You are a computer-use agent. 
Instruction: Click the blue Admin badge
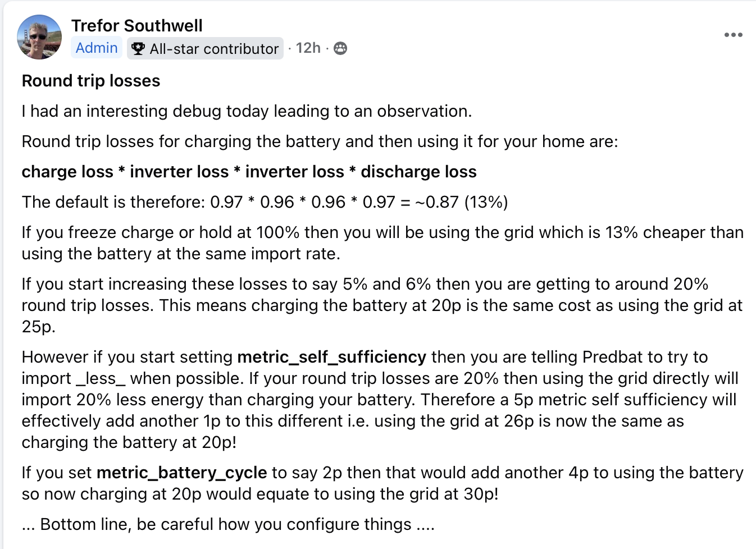97,48
